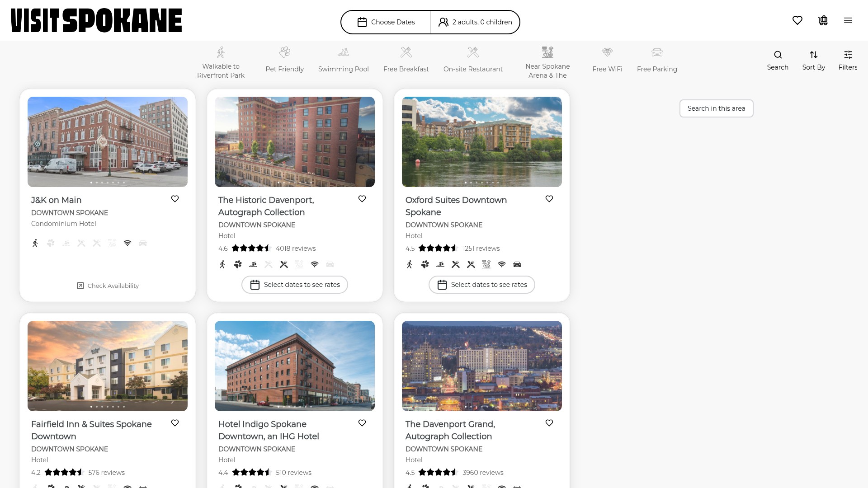Click the Search in this area button
Viewport: 868px width, 488px height.
[x=716, y=108]
